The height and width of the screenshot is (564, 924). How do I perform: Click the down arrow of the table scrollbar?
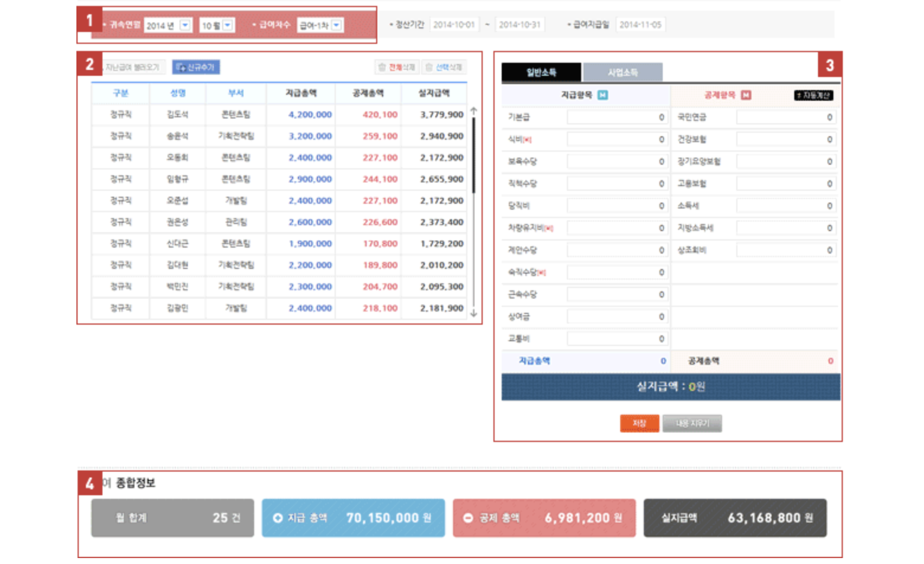473,313
